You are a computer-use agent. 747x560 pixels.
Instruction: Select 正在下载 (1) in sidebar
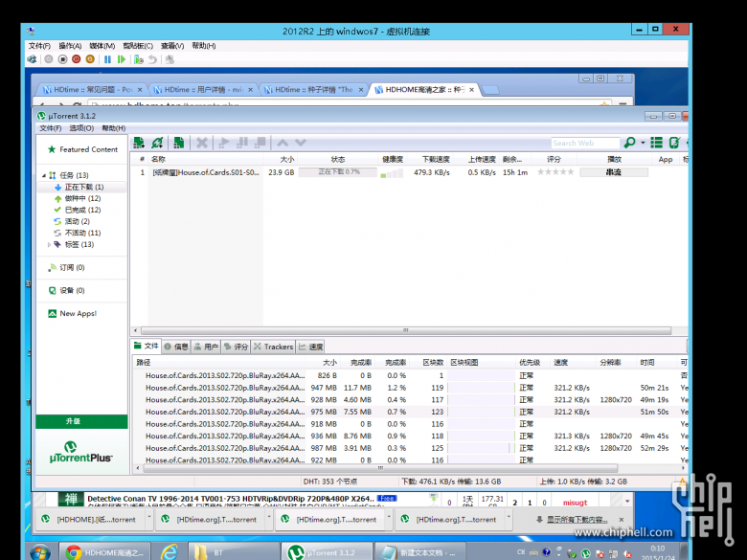[81, 187]
